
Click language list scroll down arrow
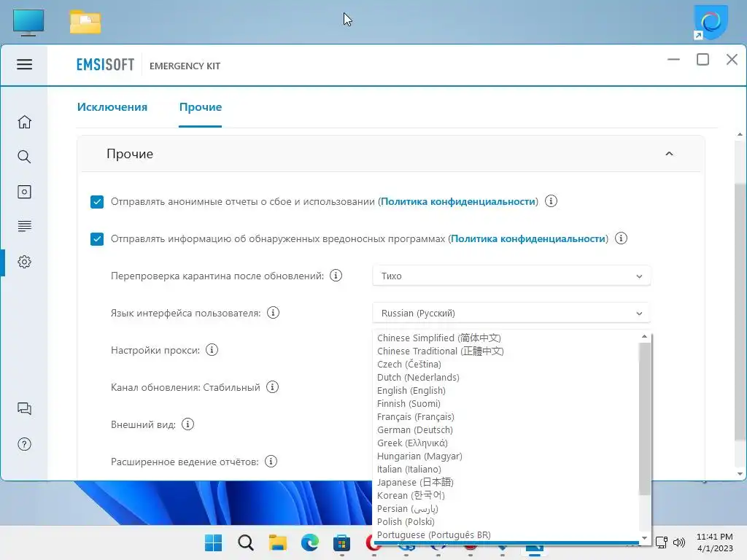point(645,538)
